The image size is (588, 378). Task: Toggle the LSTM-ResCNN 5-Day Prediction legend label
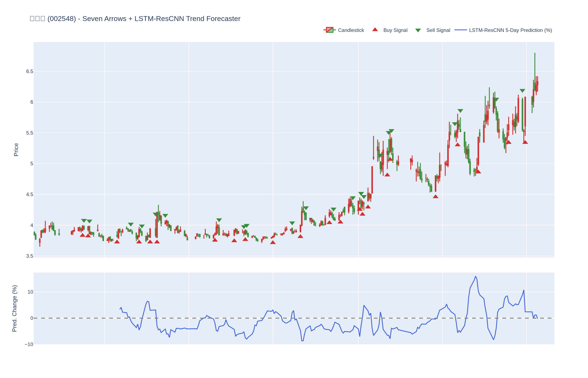pos(510,30)
